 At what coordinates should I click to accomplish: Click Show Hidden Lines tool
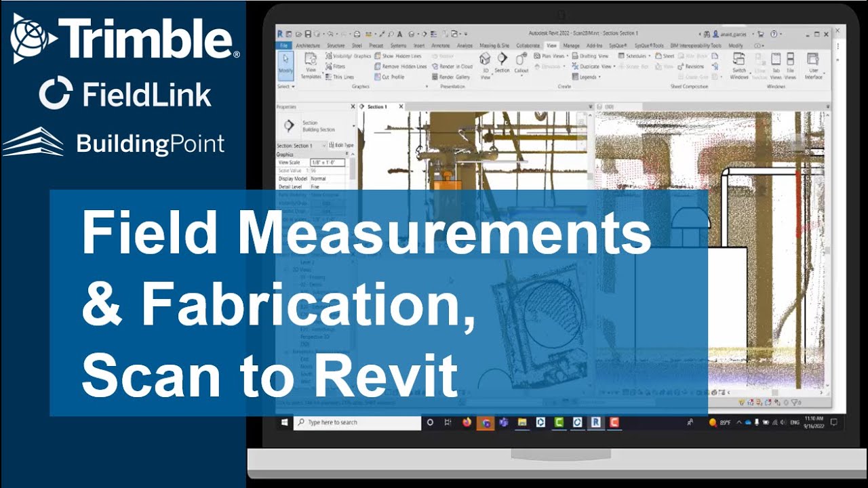pyautogui.click(x=398, y=56)
